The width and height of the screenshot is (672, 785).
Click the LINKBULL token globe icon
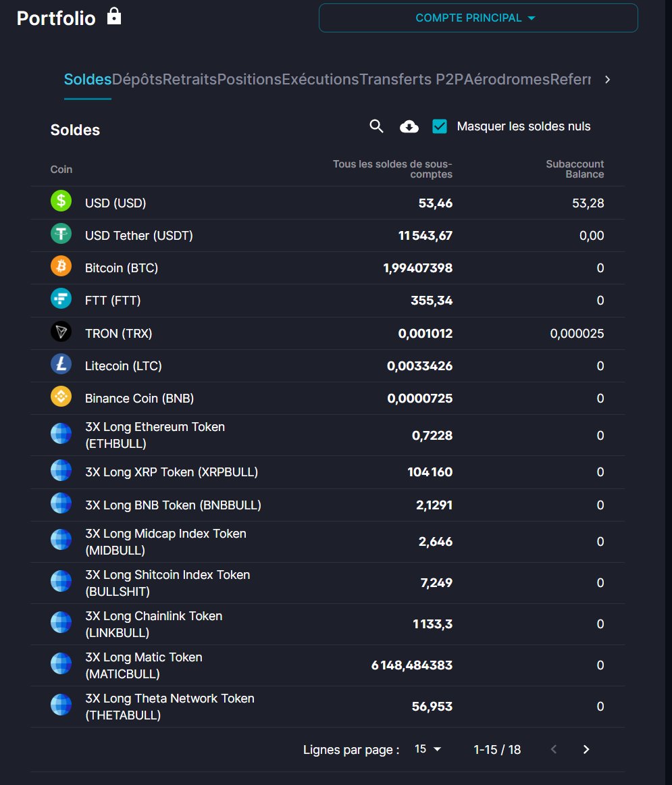click(61, 622)
